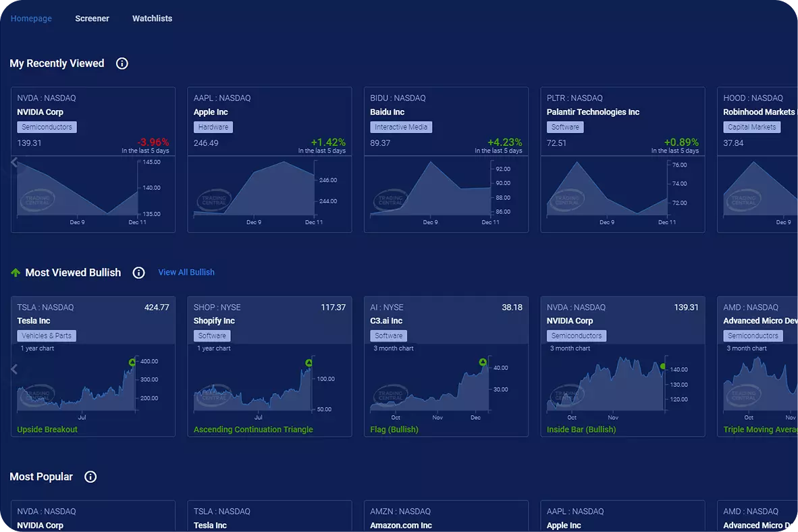Go to the Homepage tab
Viewport: 798px width, 532px height.
click(x=31, y=18)
